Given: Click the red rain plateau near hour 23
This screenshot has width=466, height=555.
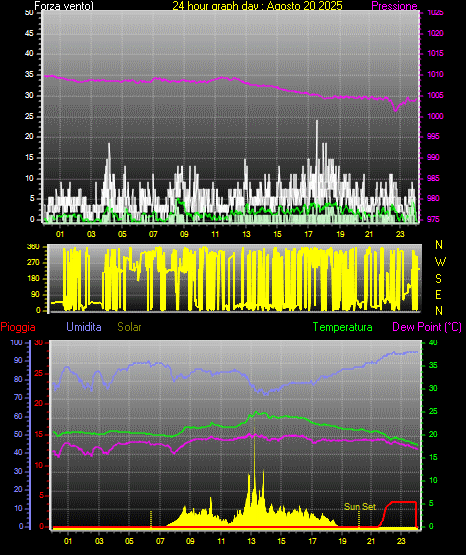Looking at the screenshot, I should [402, 502].
